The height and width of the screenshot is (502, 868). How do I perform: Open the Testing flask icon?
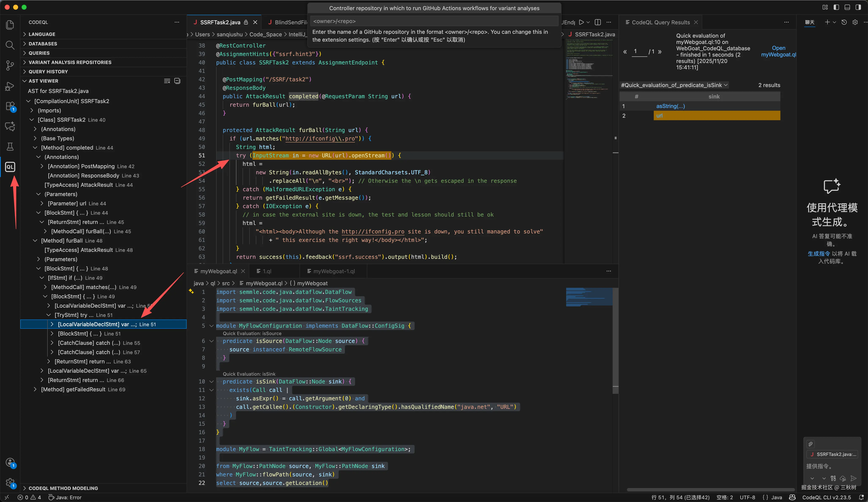10,147
